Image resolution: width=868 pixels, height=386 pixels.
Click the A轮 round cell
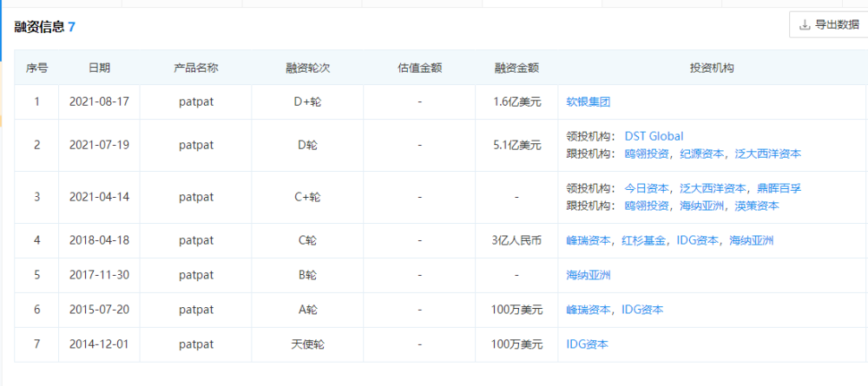(308, 310)
